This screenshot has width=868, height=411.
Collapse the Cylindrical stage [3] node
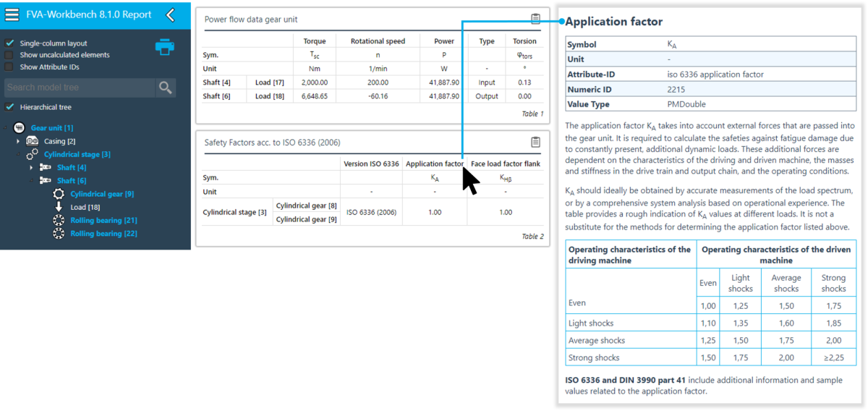click(19, 155)
